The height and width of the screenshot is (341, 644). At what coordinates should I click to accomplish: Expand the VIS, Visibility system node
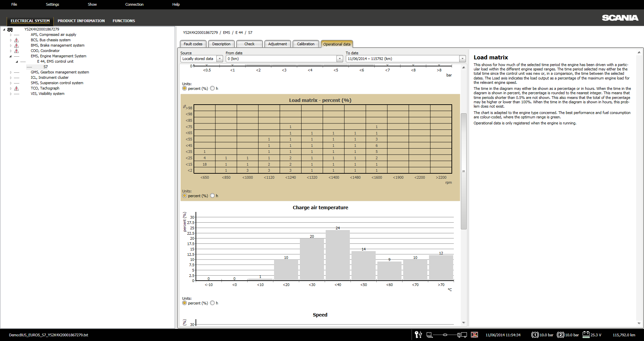11,94
